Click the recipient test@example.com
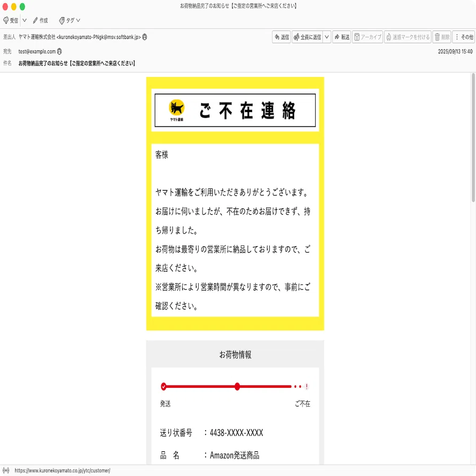The width and height of the screenshot is (476, 476). click(37, 51)
